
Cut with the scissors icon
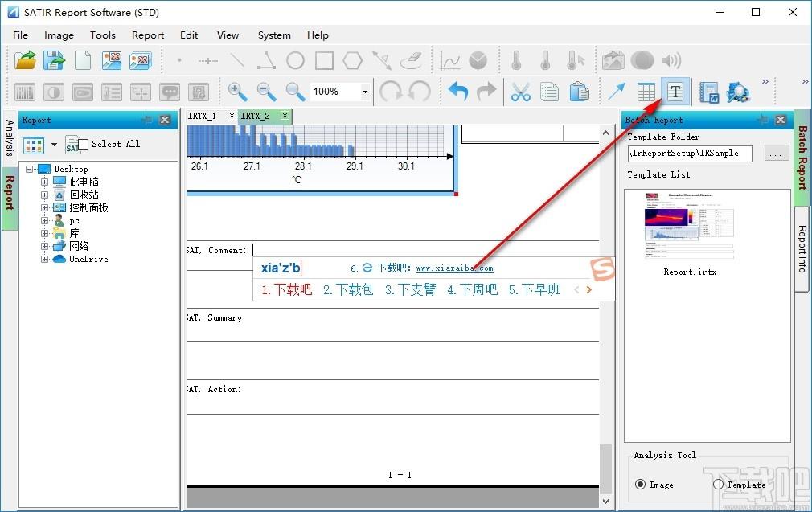click(520, 92)
